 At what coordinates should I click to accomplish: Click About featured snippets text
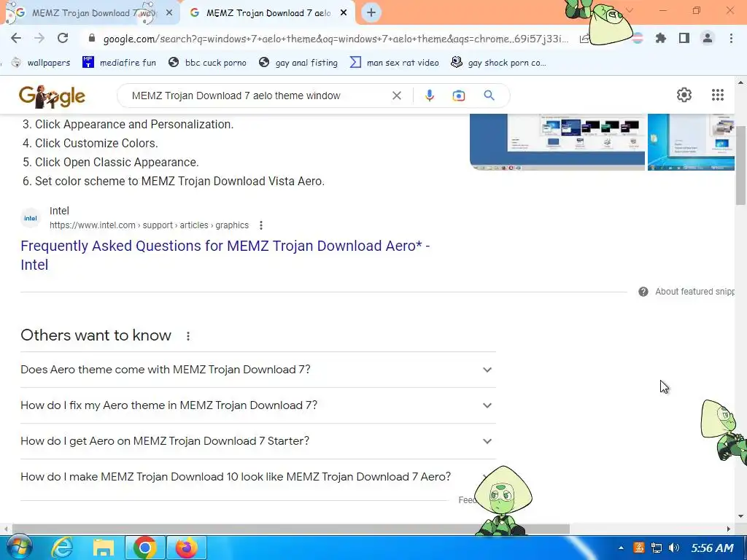tap(694, 292)
